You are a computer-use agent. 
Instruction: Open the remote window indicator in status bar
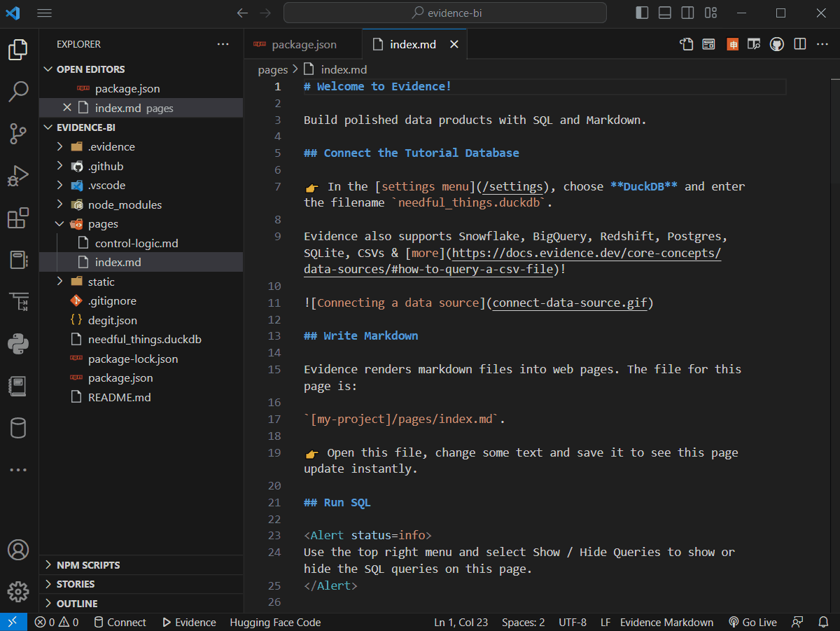click(13, 622)
